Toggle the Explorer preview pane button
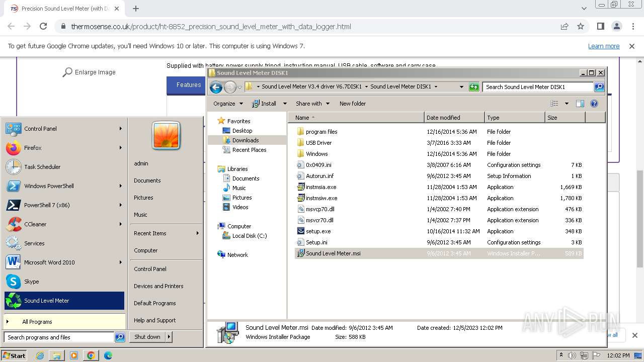 pyautogui.click(x=580, y=104)
